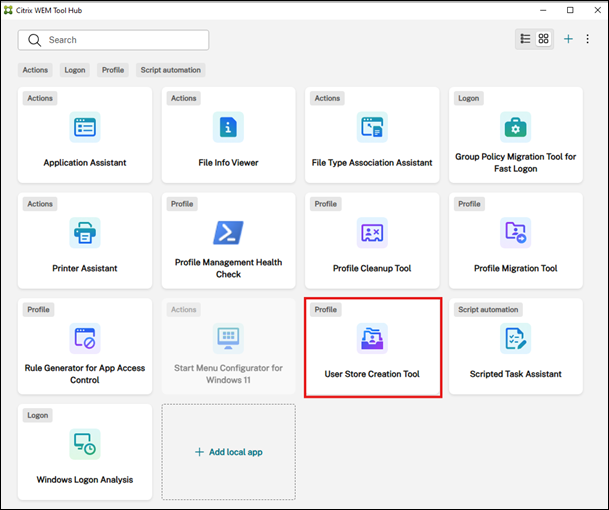609x510 pixels.
Task: Filter tools by Actions tag
Action: point(35,70)
